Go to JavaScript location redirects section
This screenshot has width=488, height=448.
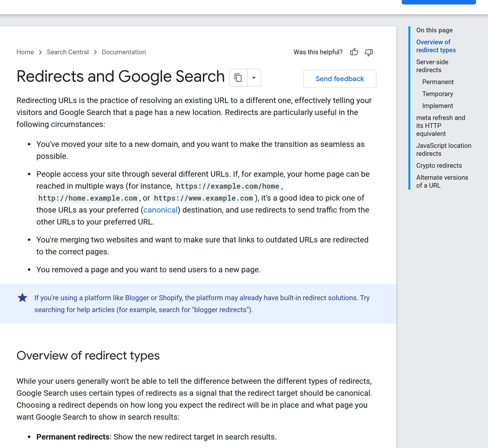(x=444, y=149)
